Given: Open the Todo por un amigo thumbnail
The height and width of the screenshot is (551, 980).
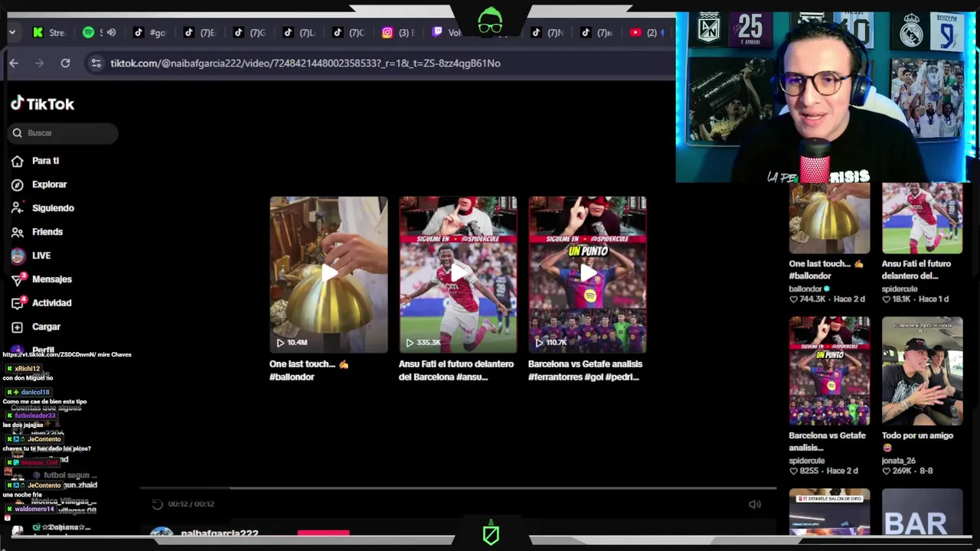Looking at the screenshot, I should (922, 371).
